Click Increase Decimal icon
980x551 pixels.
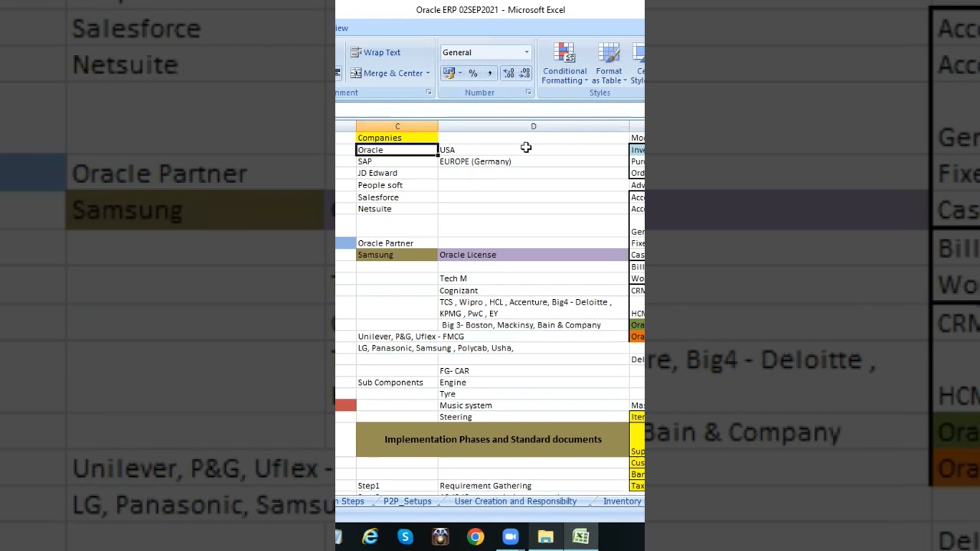[508, 73]
